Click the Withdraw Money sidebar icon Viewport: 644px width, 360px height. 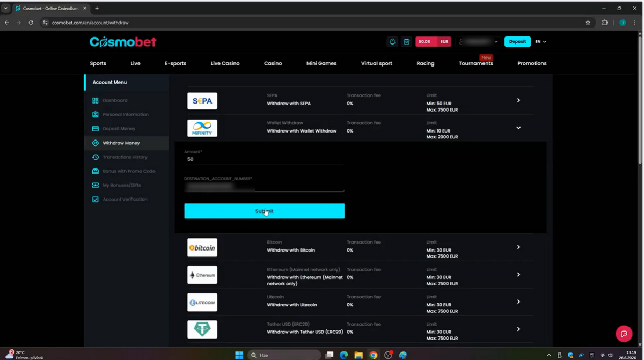pyautogui.click(x=96, y=143)
